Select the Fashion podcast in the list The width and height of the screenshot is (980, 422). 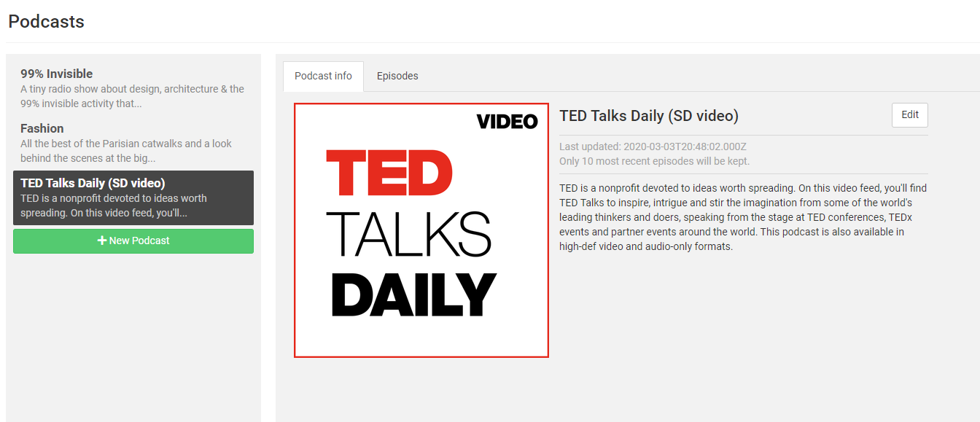[x=133, y=143]
